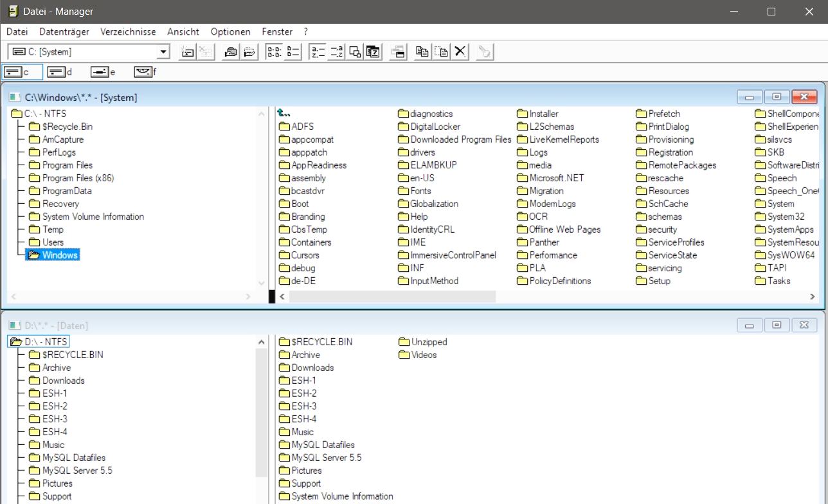This screenshot has height=504, width=828.
Task: Click the permissions key toolbar icon
Action: [485, 52]
